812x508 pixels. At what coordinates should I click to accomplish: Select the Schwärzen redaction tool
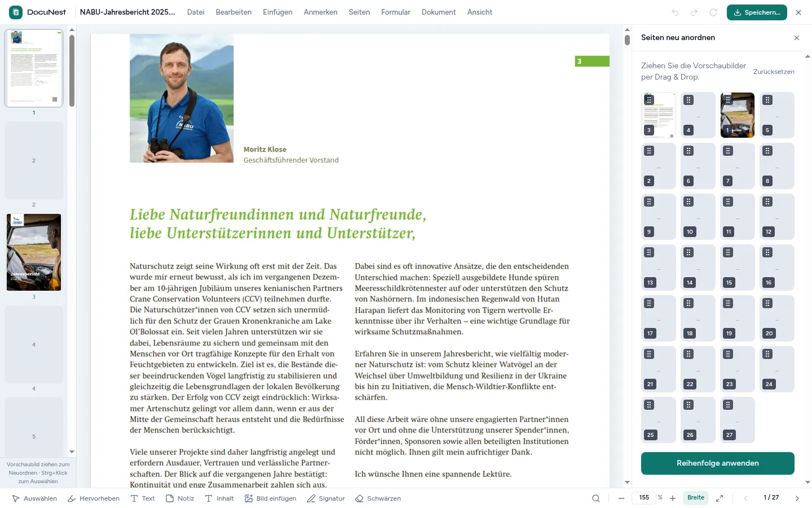(x=378, y=498)
